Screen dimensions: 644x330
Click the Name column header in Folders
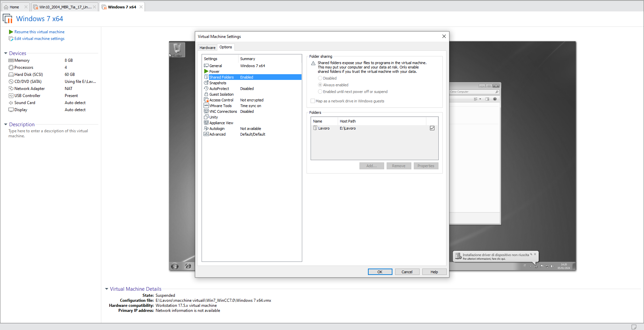pyautogui.click(x=324, y=121)
